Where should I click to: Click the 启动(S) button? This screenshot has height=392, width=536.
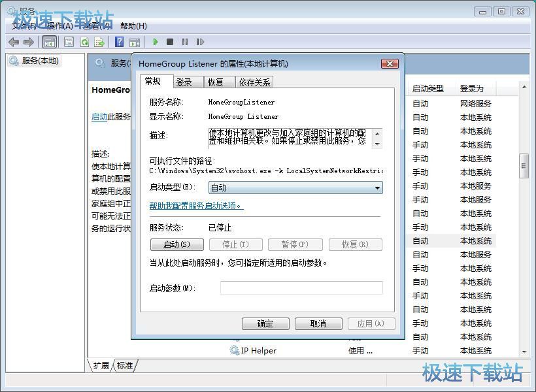pos(176,244)
